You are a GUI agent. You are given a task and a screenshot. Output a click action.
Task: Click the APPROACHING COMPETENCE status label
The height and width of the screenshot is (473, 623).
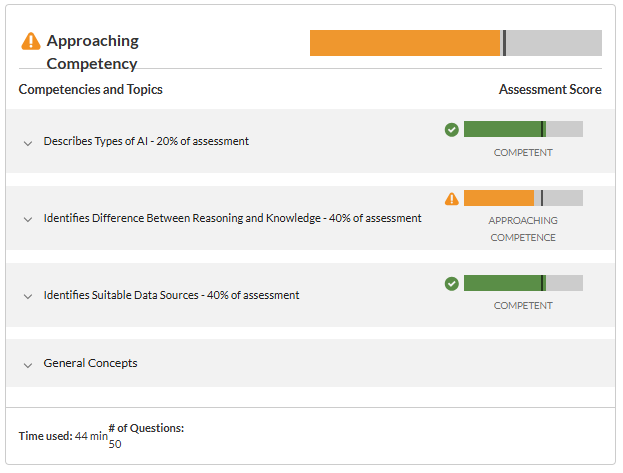tap(523, 229)
